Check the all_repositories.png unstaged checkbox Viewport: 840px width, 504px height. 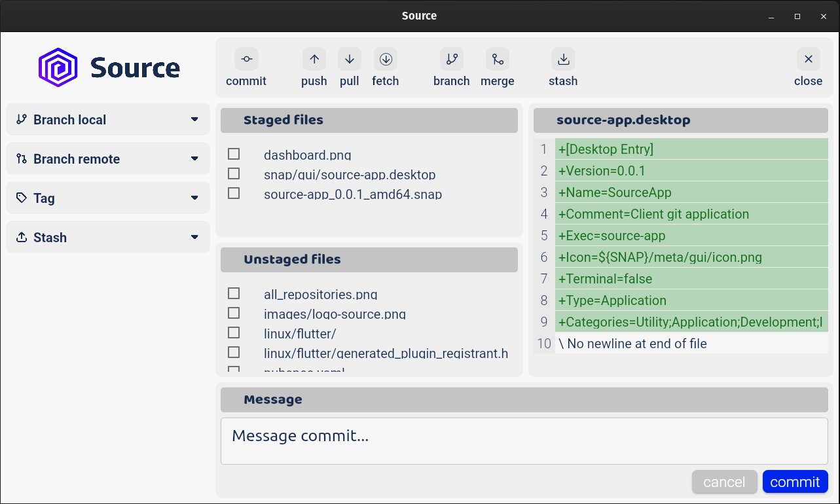234,293
